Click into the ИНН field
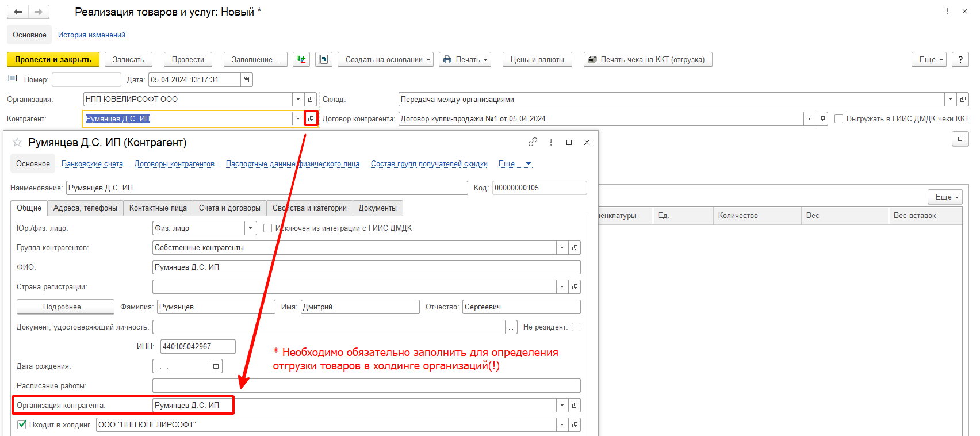Image resolution: width=980 pixels, height=436 pixels. point(198,346)
